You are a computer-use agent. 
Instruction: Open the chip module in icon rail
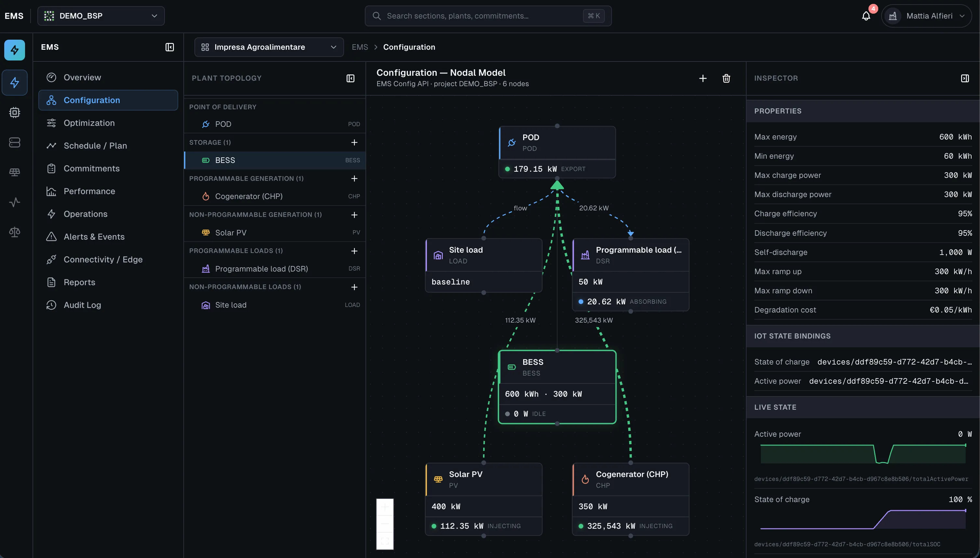click(x=15, y=112)
